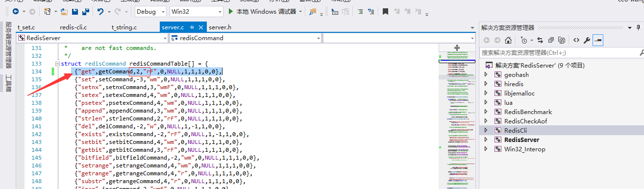Click the open file folder icon
644x189 pixels.
coord(65,11)
